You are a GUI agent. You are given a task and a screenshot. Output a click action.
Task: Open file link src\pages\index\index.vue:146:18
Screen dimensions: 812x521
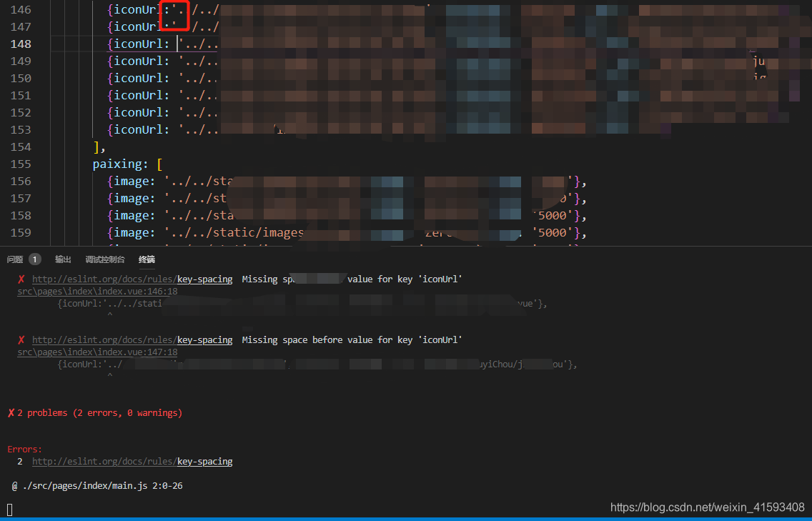click(x=97, y=292)
